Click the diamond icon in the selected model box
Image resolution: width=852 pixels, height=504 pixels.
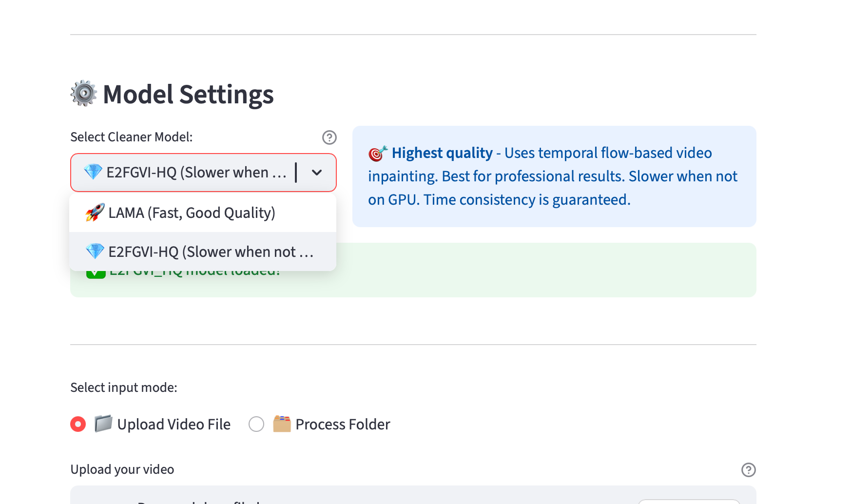pyautogui.click(x=93, y=172)
